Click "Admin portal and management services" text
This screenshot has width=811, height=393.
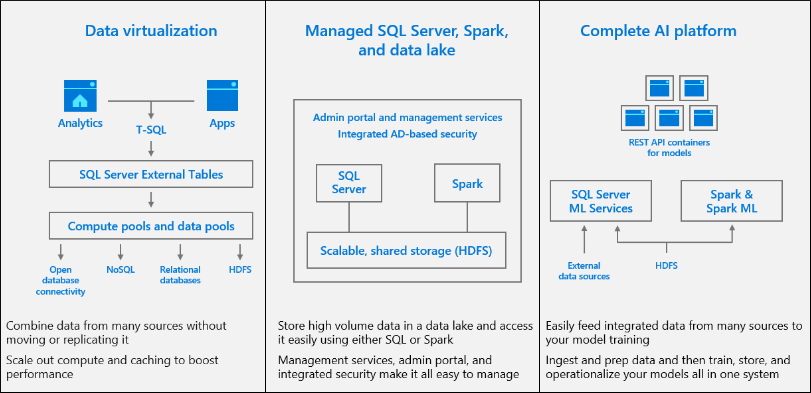[408, 117]
